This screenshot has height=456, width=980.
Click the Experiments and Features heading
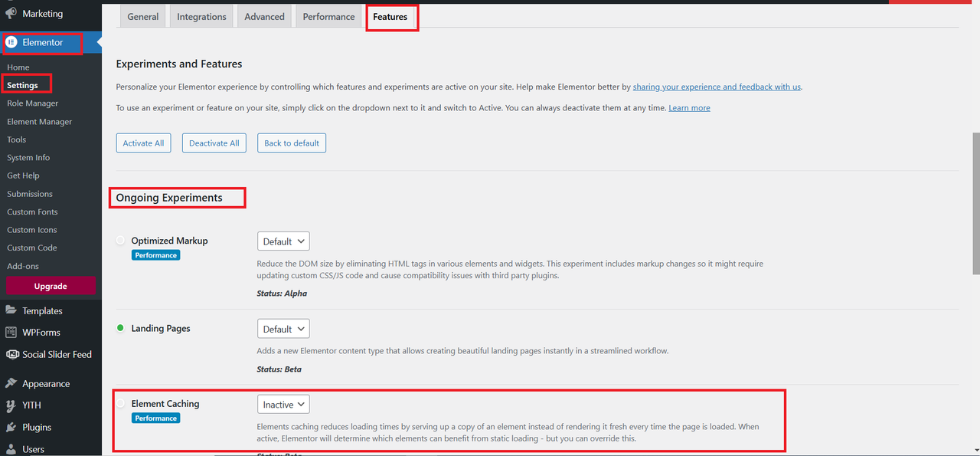(179, 64)
